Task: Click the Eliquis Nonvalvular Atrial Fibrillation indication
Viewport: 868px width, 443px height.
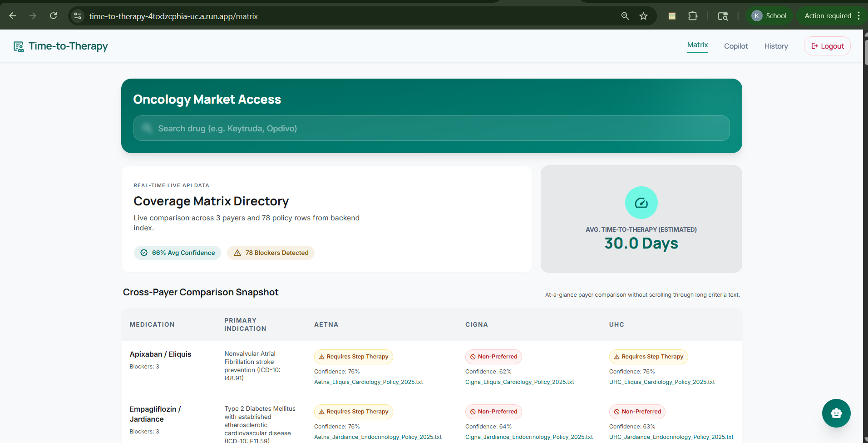Action: point(253,366)
